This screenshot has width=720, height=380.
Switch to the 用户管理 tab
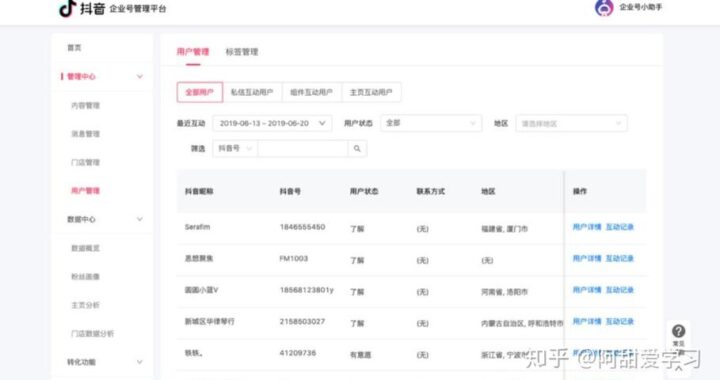(x=193, y=52)
